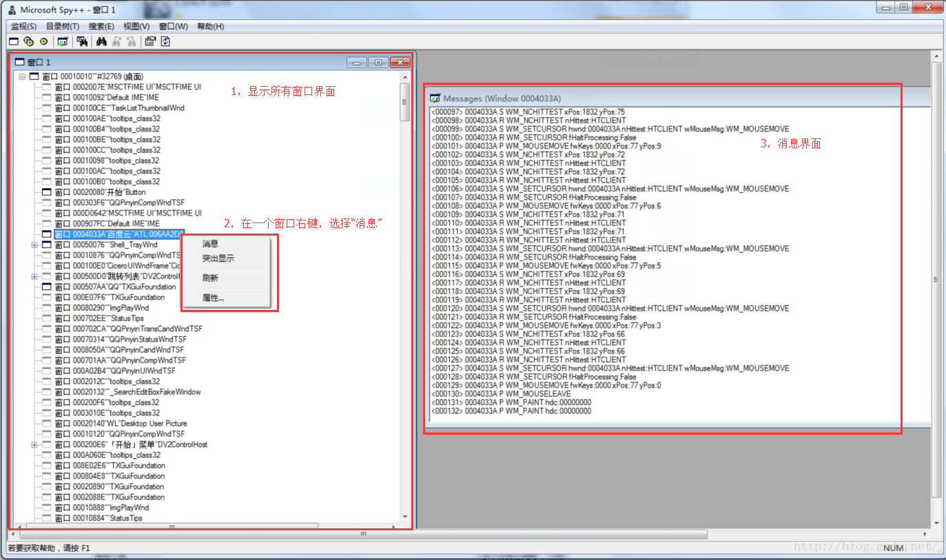Click the Log Messages toolbar icon
This screenshot has width=946, height=560.
[63, 41]
